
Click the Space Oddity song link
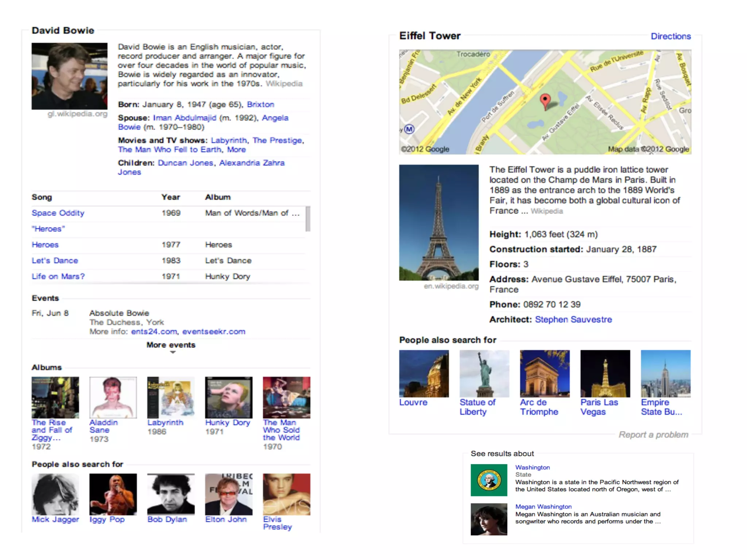click(58, 213)
